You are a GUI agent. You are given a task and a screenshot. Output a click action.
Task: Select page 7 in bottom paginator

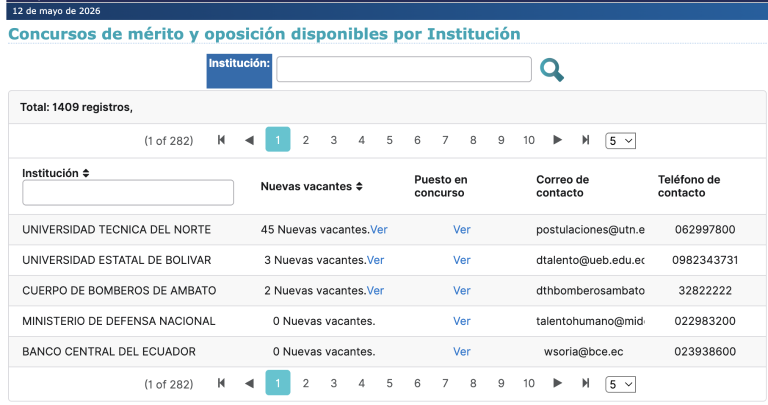[445, 383]
